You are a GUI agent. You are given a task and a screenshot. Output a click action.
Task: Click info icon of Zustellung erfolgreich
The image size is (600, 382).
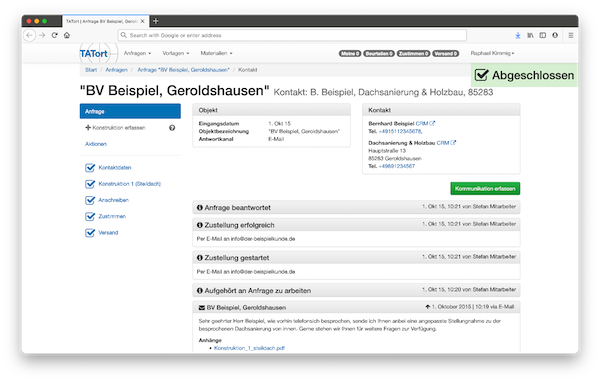(199, 225)
